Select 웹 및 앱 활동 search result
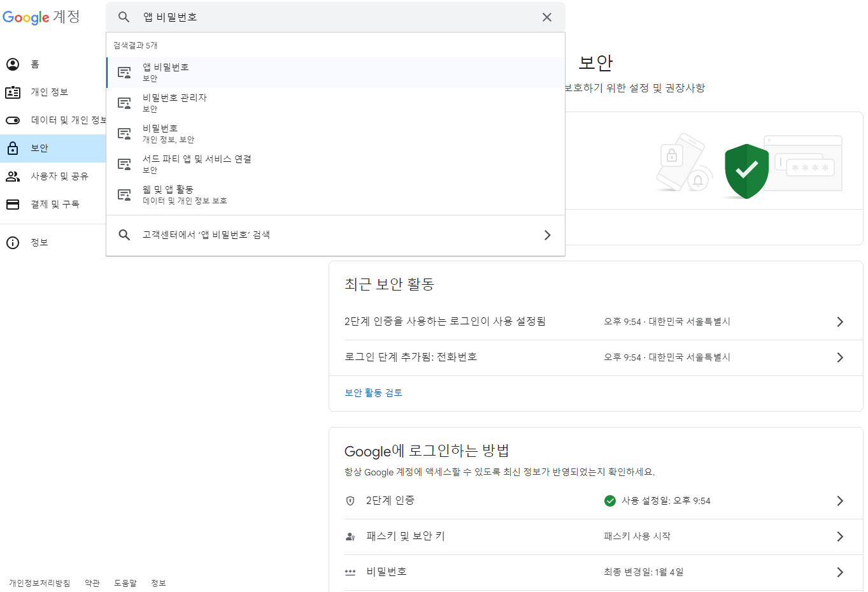Image resolution: width=868 pixels, height=592 pixels. [336, 195]
